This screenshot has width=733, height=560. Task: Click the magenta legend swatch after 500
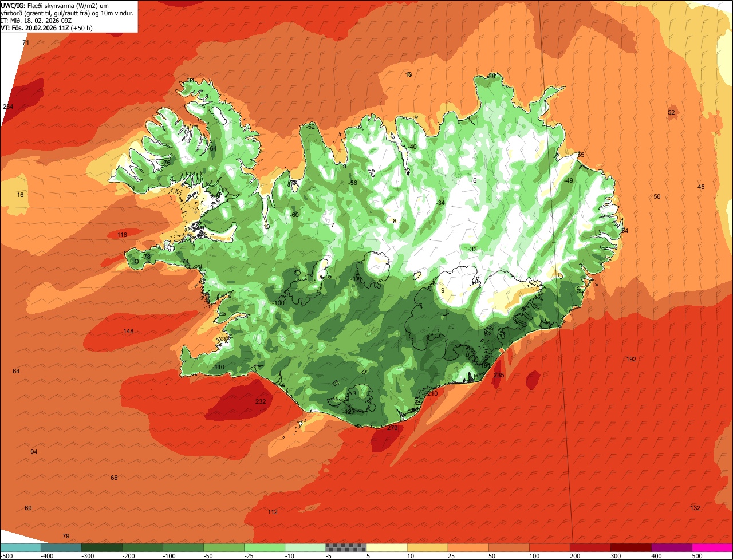pyautogui.click(x=712, y=547)
